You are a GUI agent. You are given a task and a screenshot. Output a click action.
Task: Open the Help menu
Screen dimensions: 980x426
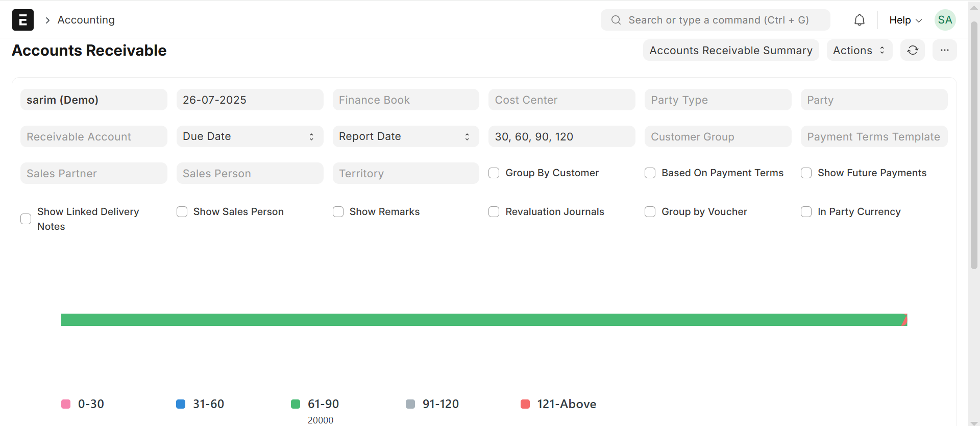905,20
